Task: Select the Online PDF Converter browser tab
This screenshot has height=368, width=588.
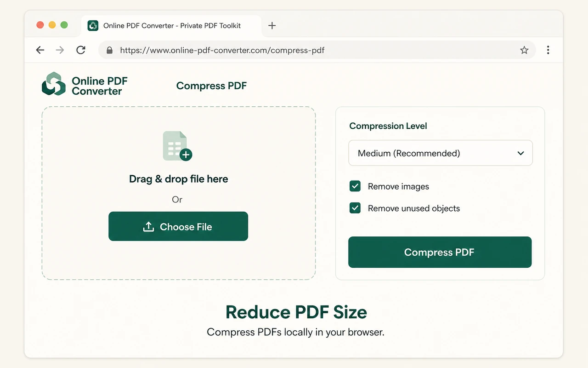Action: point(171,26)
